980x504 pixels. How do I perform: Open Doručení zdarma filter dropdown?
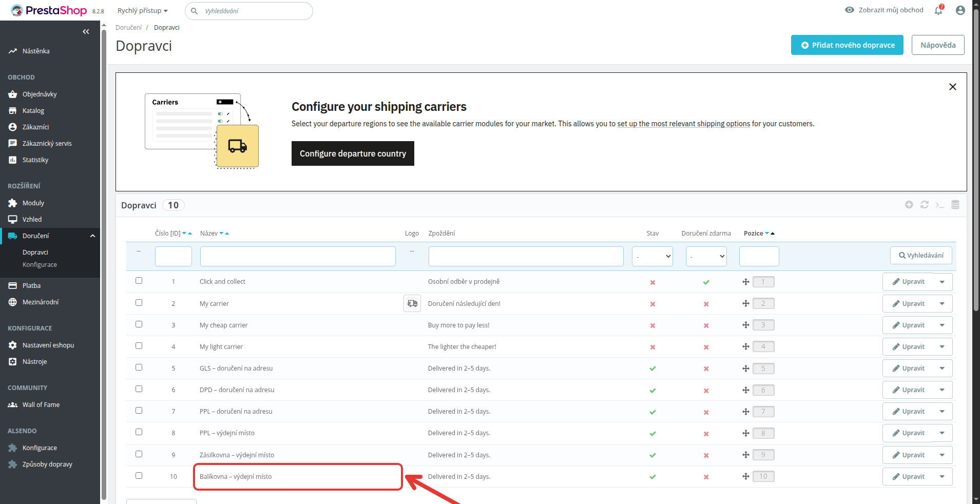click(706, 256)
